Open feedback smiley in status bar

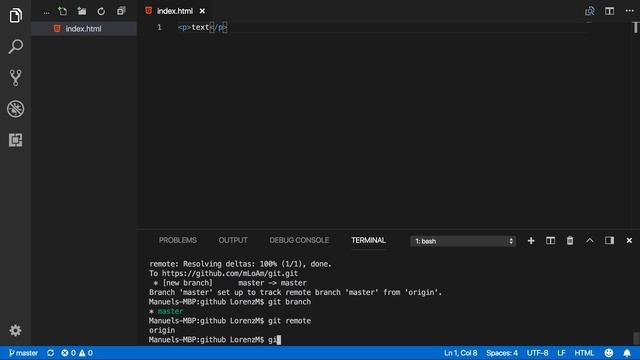tap(609, 353)
